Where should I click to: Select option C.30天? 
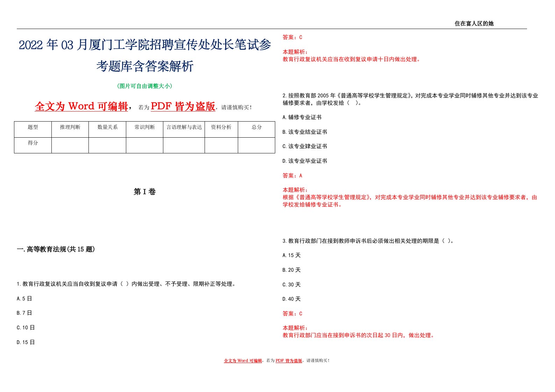click(x=292, y=285)
